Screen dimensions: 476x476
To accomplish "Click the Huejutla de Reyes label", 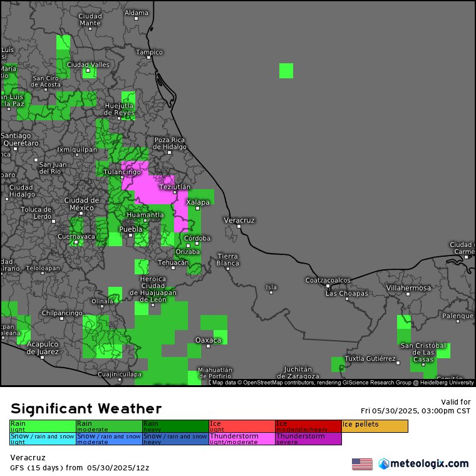I will tap(119, 109).
